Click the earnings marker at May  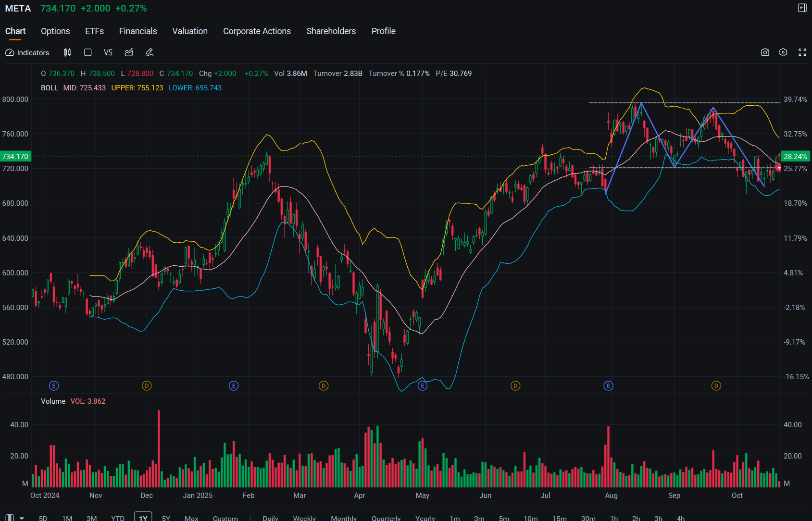pos(423,385)
